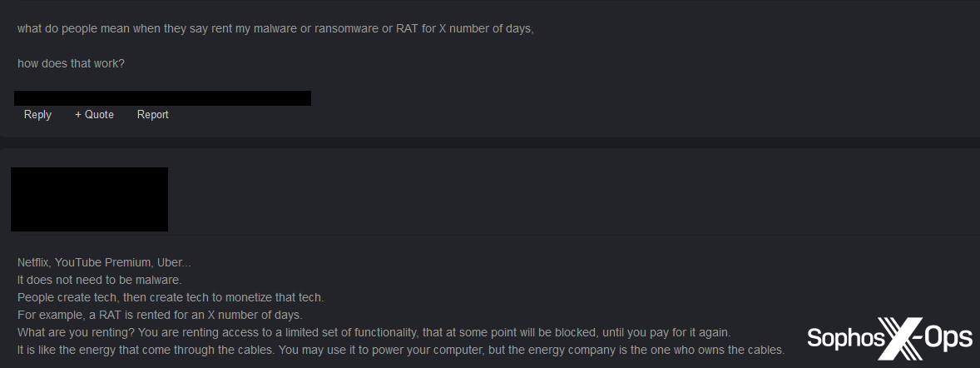The height and width of the screenshot is (368, 980).
Task: Click the redacted bar above Reply
Action: (x=163, y=98)
